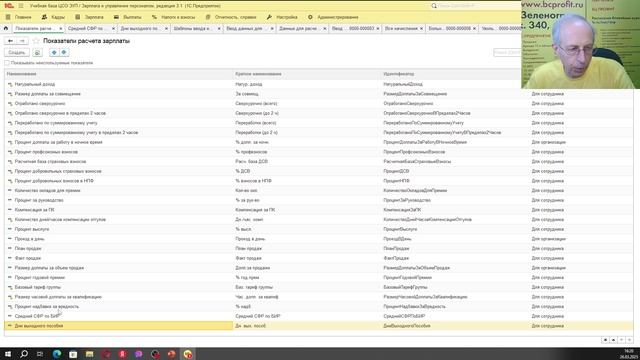This screenshot has height=360, width=640.
Task: Open the Налоги и взносы section
Action: pyautogui.click(x=173, y=17)
